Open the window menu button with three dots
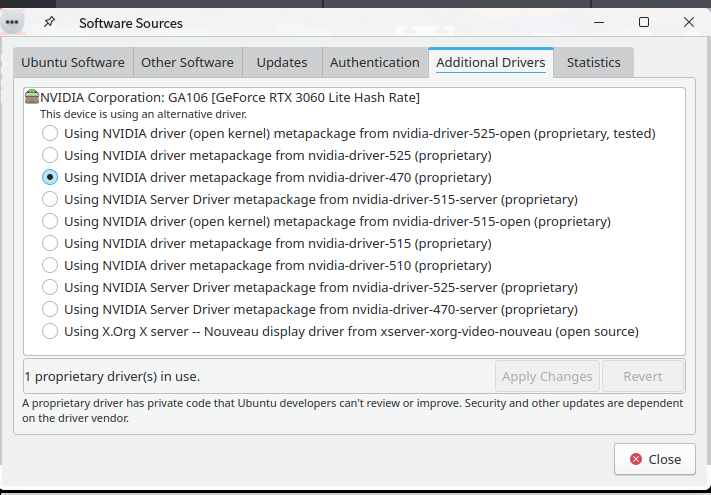 coord(12,22)
